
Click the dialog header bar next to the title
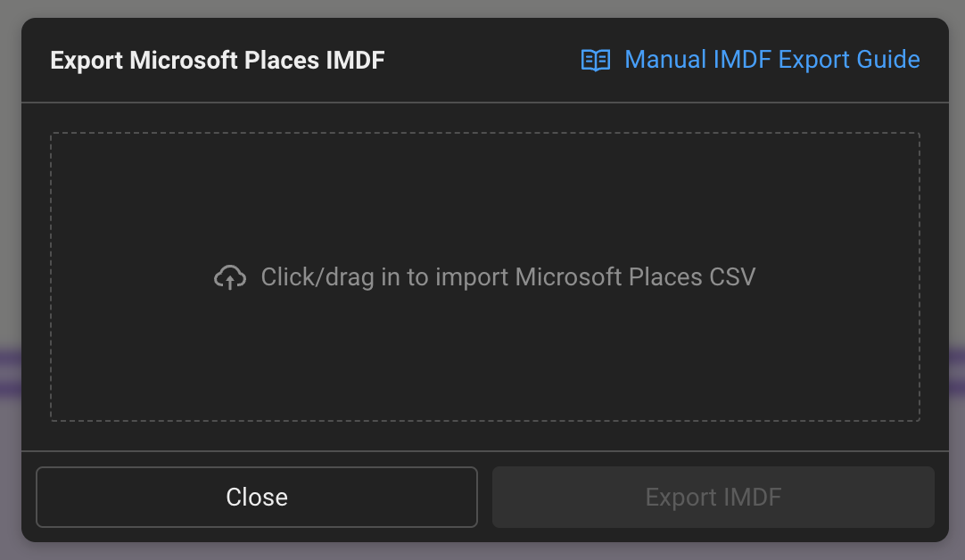click(x=482, y=61)
